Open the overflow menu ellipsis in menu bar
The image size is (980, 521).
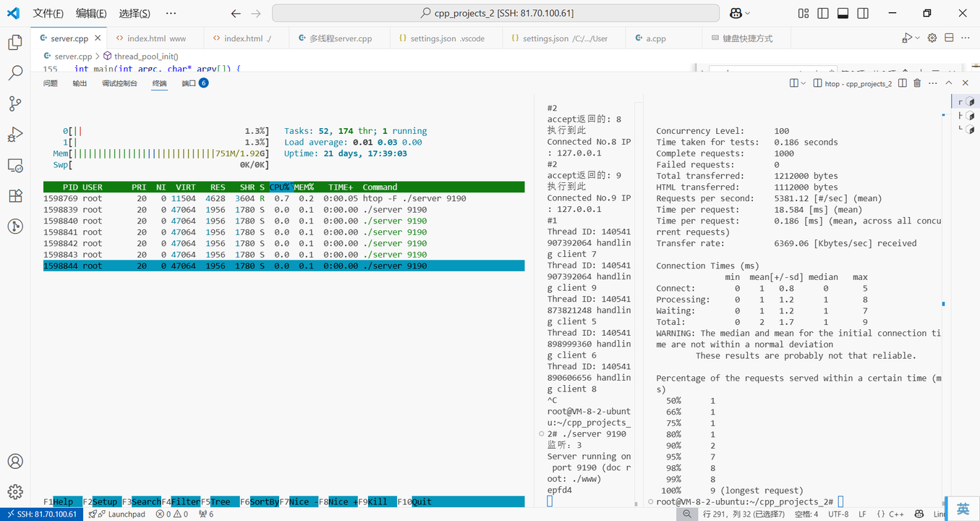[170, 13]
